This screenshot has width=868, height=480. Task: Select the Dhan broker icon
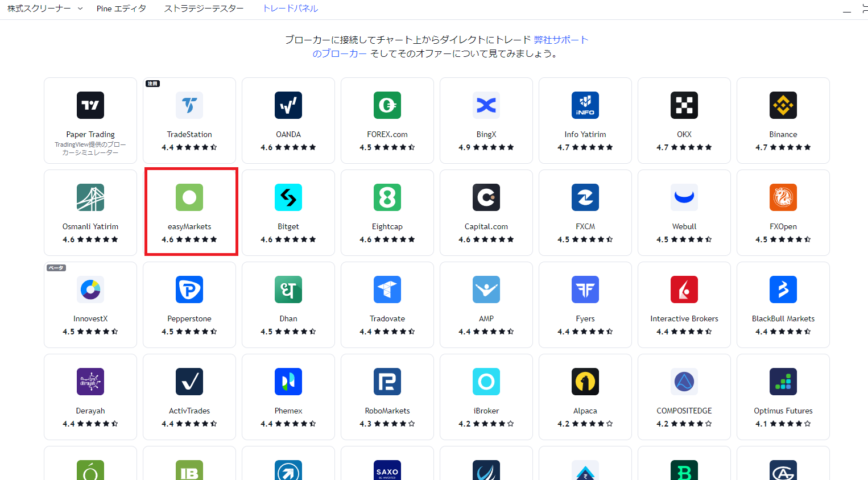[x=288, y=289]
